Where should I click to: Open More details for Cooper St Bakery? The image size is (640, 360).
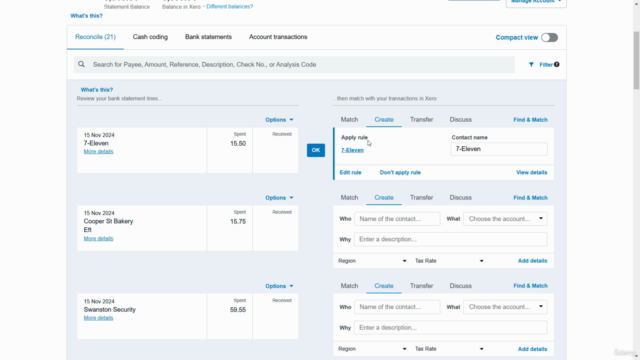(x=98, y=238)
